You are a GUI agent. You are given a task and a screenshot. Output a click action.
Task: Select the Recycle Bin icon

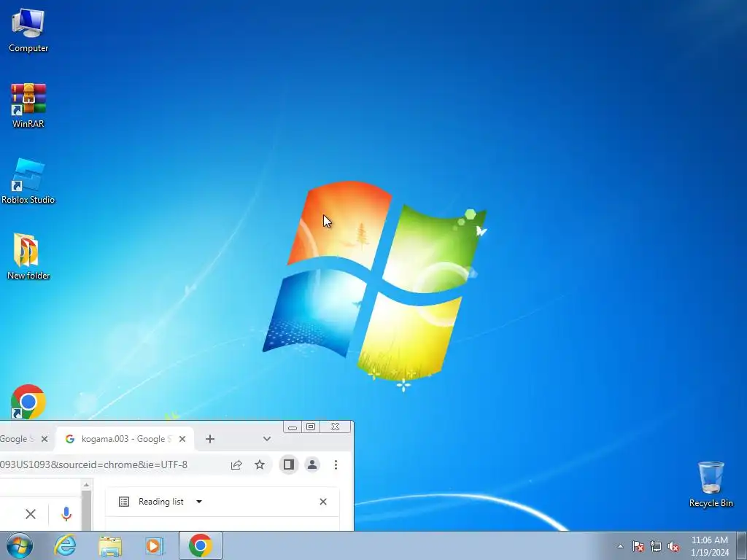click(x=711, y=484)
